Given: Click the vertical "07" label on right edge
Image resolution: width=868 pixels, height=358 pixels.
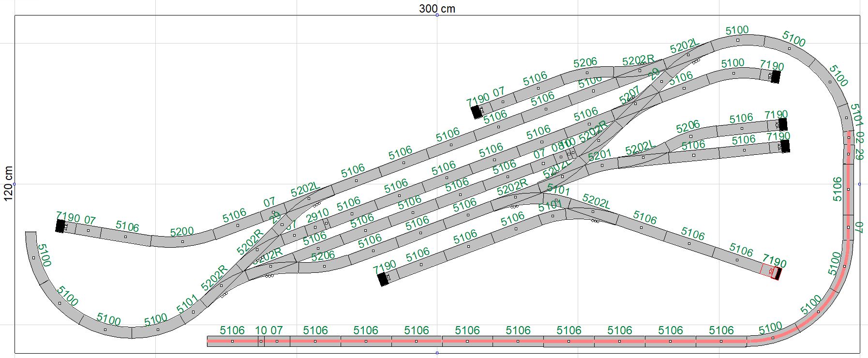Looking at the screenshot, I should pos(859,227).
